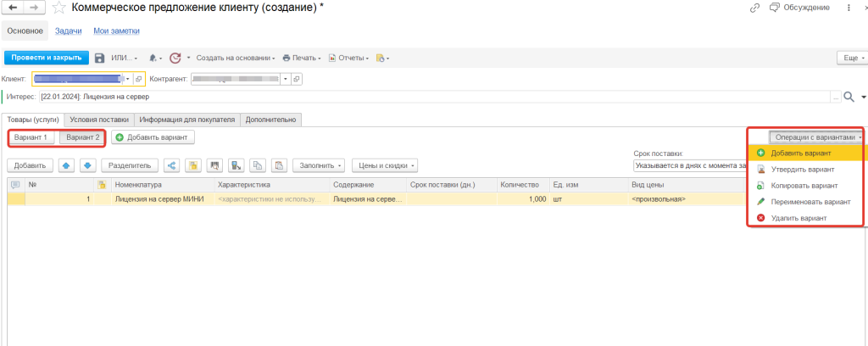Open the Цены и скидки dropdown

[384, 165]
